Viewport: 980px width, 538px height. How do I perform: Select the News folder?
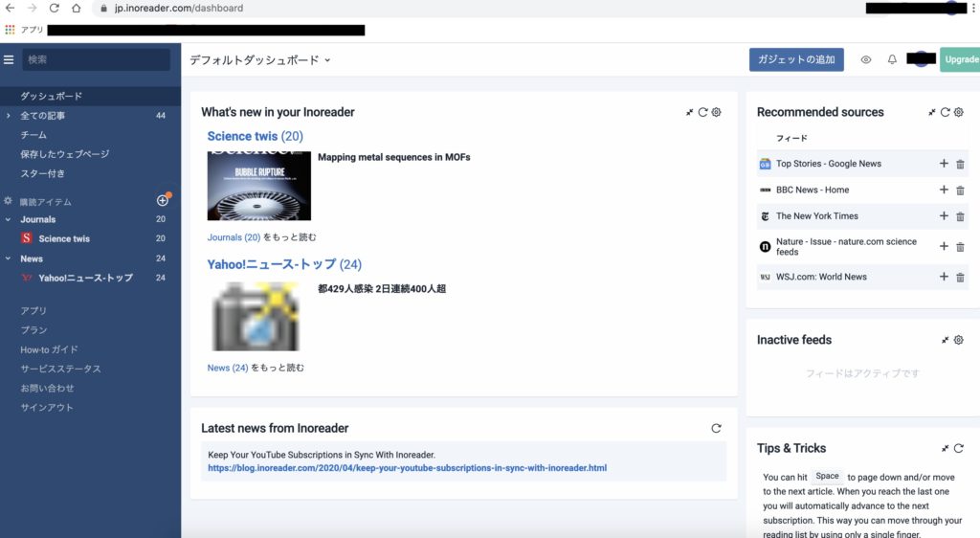pos(32,258)
